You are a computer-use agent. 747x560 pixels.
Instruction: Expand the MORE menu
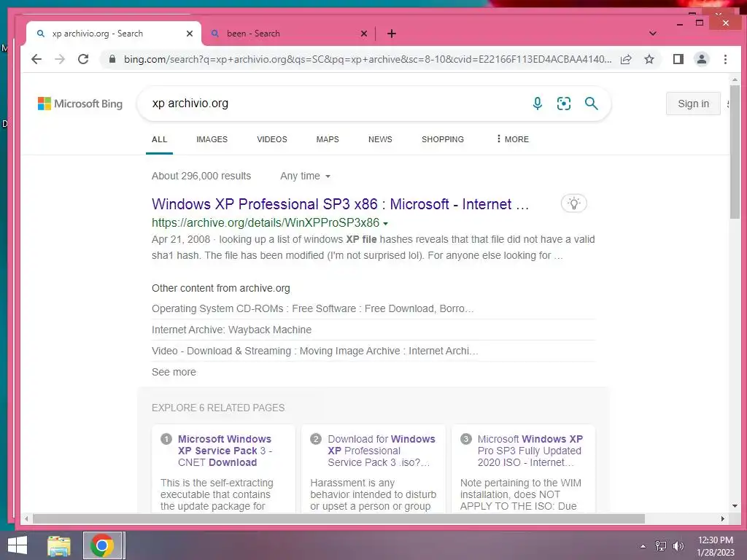(x=513, y=139)
